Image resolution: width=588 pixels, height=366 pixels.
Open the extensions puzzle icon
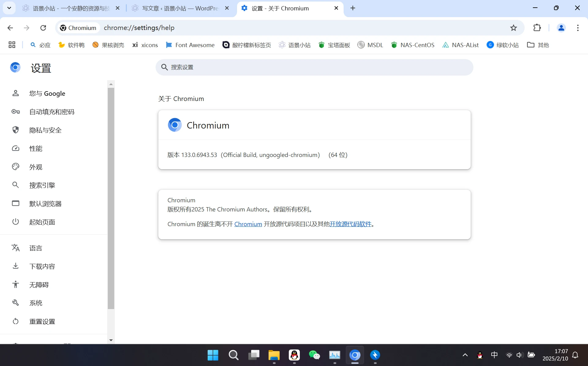(x=537, y=28)
